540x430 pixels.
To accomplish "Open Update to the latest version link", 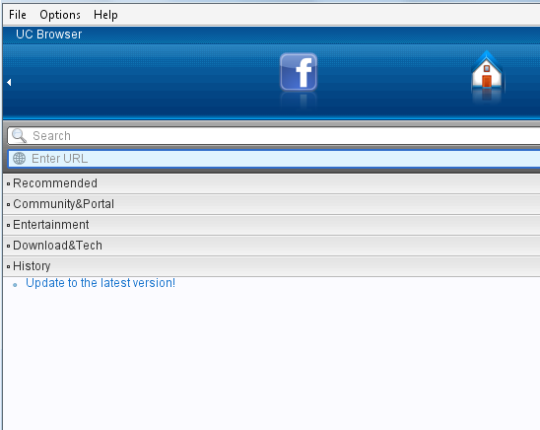I will 101,283.
